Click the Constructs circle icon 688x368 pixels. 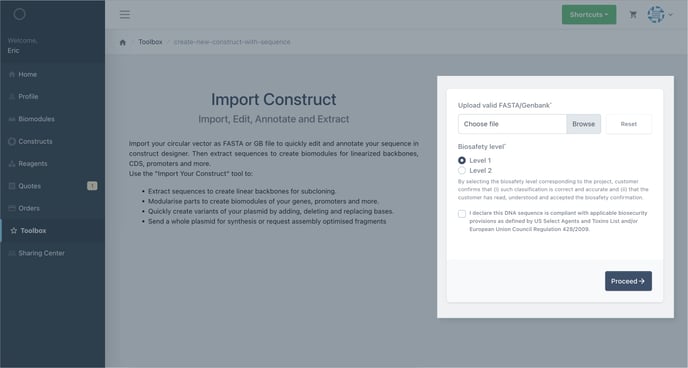pyautogui.click(x=12, y=141)
